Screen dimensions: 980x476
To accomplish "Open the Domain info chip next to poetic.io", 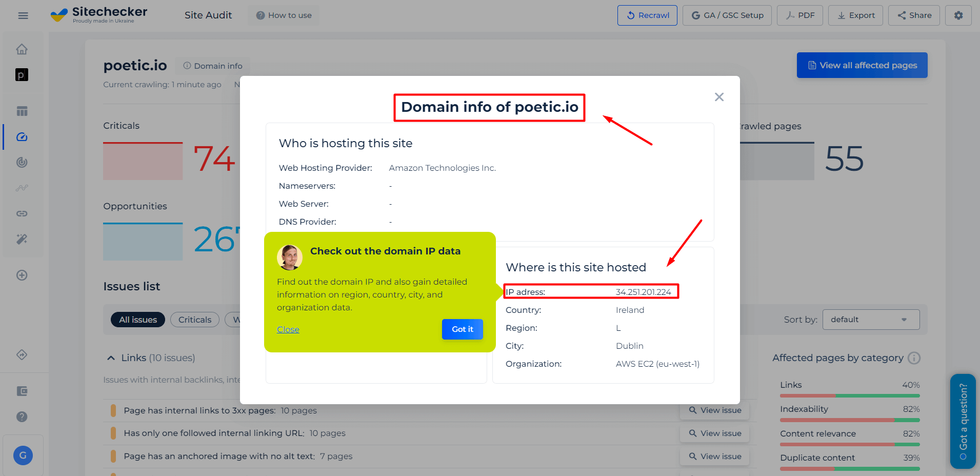I will click(213, 66).
